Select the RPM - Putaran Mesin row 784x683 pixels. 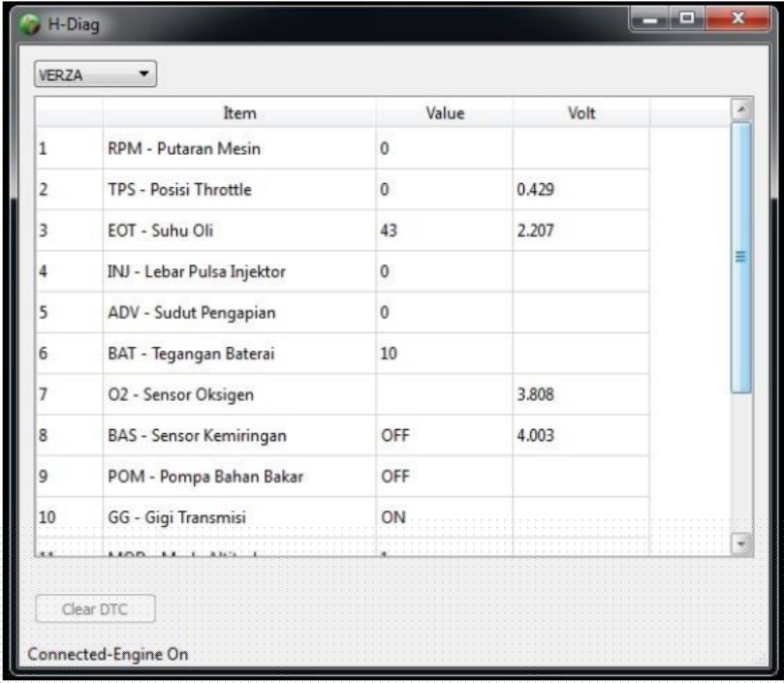coord(184,149)
